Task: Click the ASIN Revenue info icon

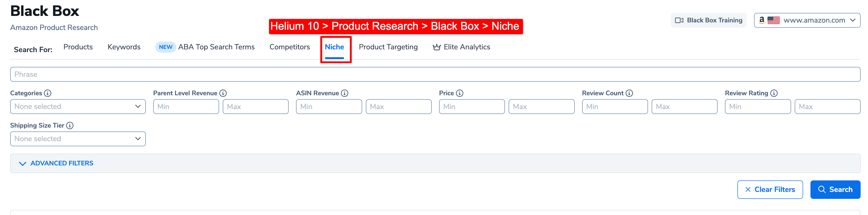Action: (344, 93)
